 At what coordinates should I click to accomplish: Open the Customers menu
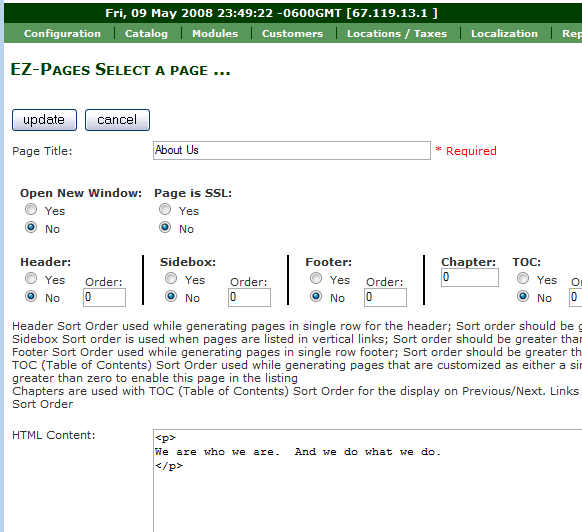292,33
